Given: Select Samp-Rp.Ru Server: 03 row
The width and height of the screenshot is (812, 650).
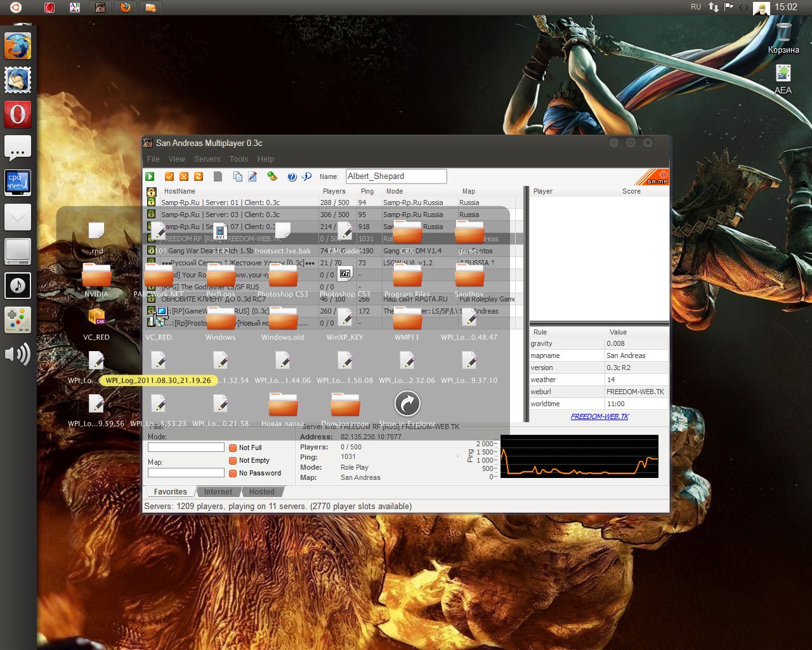Looking at the screenshot, I should point(334,215).
